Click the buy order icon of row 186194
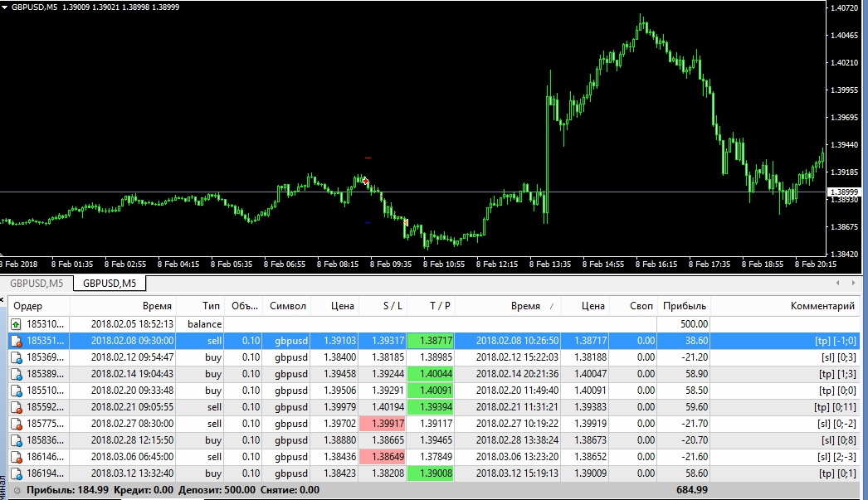This screenshot has height=500, width=868. (x=16, y=473)
